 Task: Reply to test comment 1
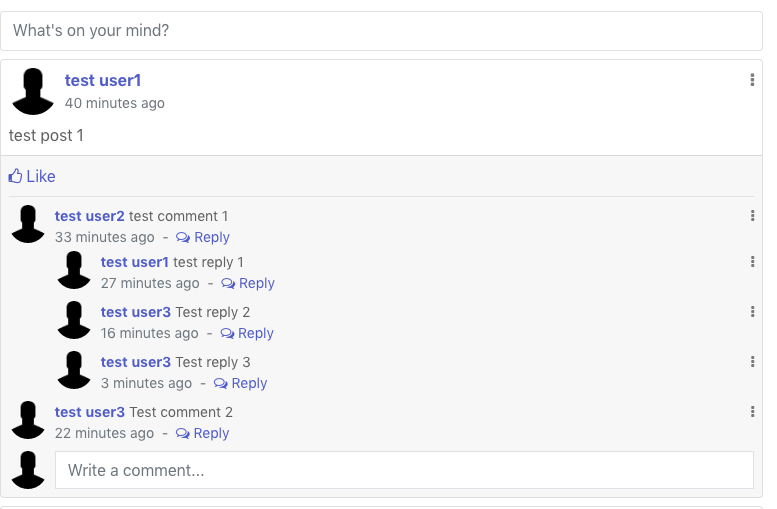pyautogui.click(x=203, y=237)
